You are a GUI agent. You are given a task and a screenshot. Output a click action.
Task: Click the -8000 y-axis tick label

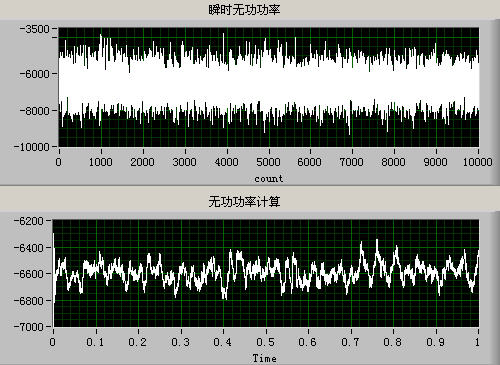click(35, 111)
